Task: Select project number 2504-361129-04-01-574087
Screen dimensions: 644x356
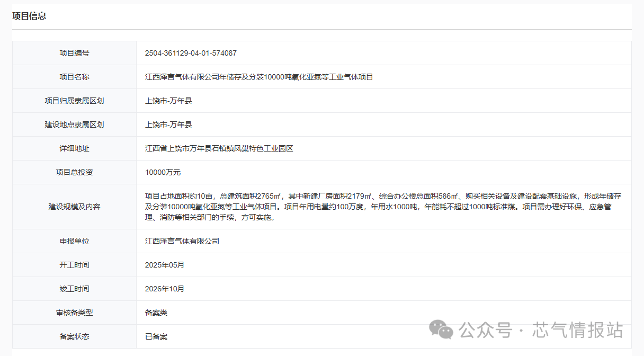Action: (191, 53)
